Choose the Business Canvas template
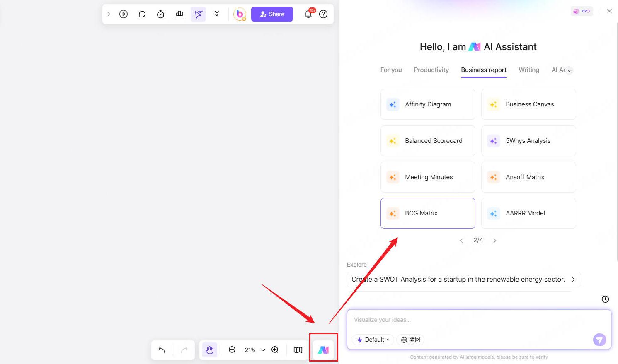This screenshot has width=618, height=364. click(x=528, y=104)
